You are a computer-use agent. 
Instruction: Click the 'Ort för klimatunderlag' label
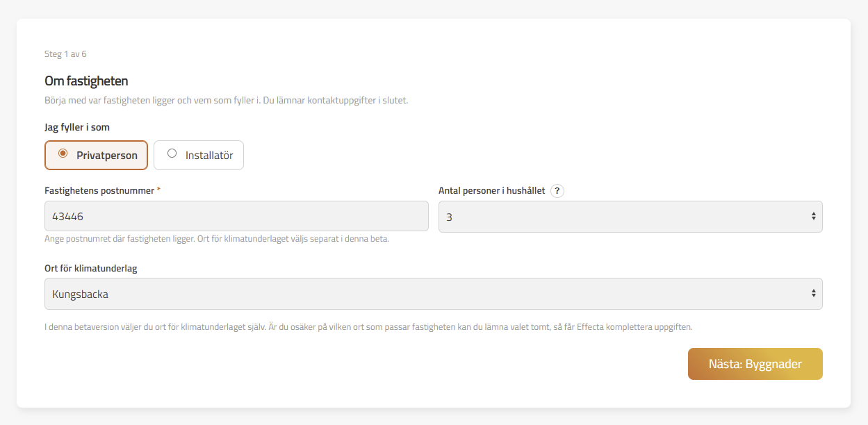pos(91,269)
